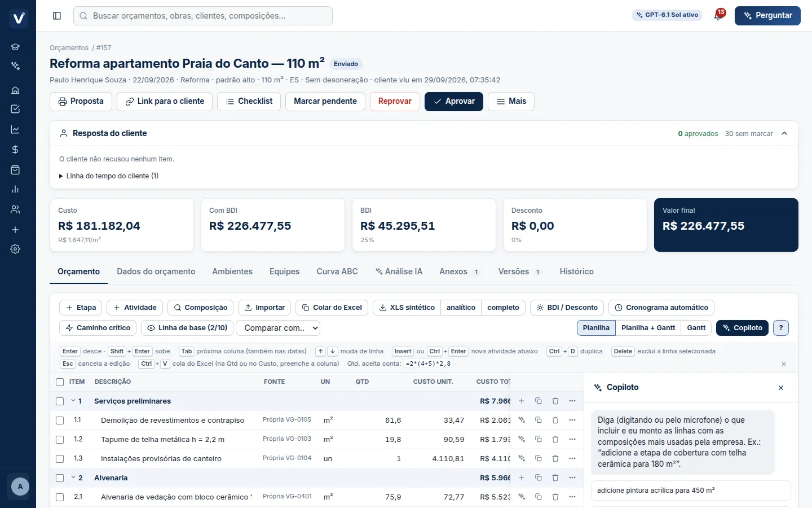Toggle the sidebar panel icon
812x508 pixels.
tap(57, 16)
